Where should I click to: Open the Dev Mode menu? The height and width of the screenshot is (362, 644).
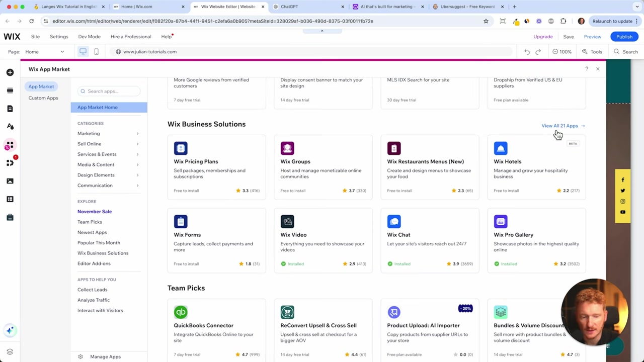click(89, 37)
